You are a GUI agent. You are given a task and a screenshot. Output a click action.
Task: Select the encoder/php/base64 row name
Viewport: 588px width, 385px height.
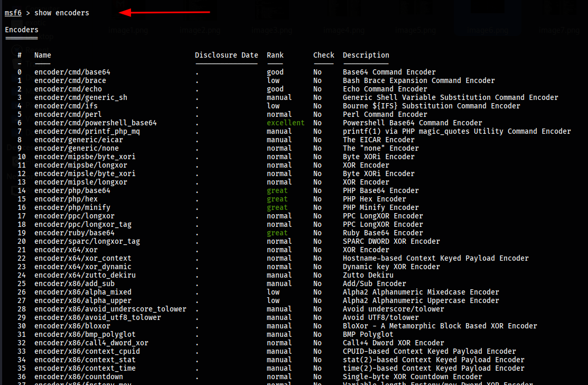(x=72, y=190)
